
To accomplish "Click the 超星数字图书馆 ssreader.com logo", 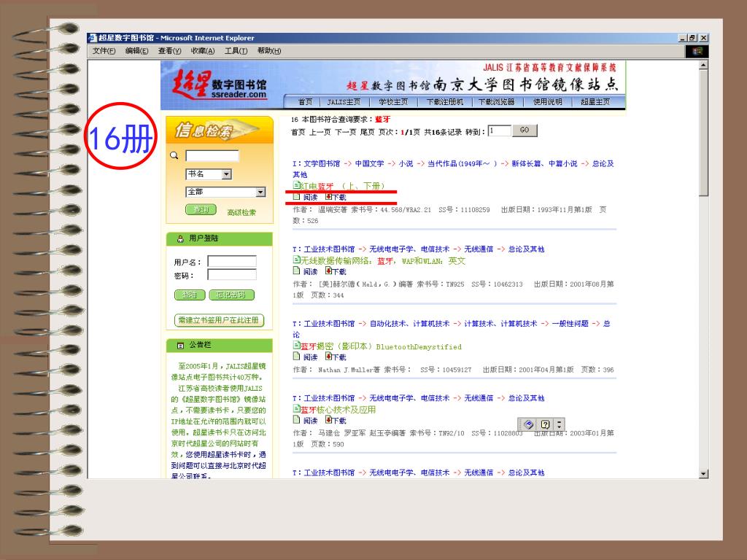I will (220, 85).
